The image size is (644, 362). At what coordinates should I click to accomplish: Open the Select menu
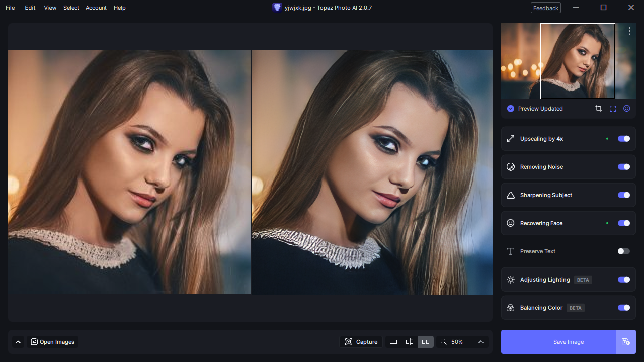71,8
